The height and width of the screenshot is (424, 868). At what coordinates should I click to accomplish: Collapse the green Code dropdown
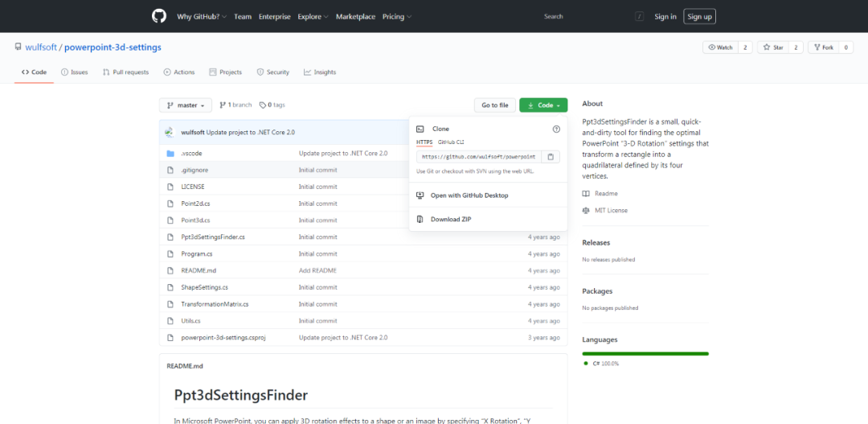[543, 105]
